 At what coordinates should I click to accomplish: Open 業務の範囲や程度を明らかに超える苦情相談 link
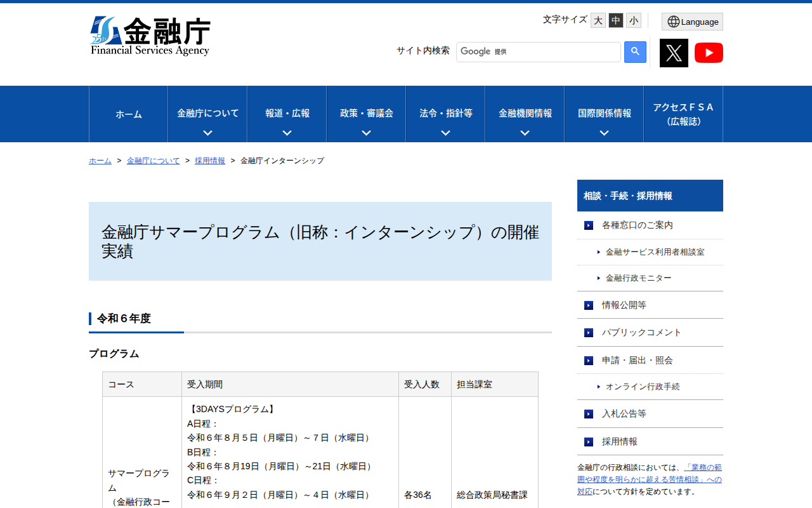[x=650, y=479]
